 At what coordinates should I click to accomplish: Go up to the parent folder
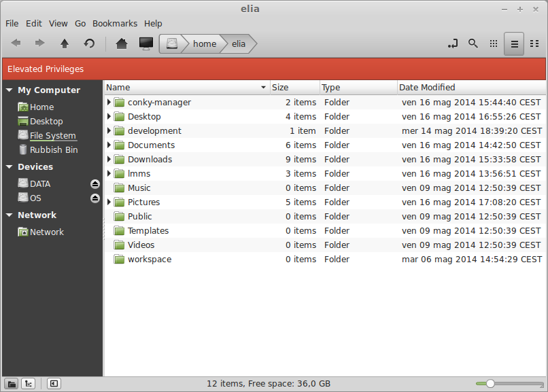pyautogui.click(x=65, y=43)
